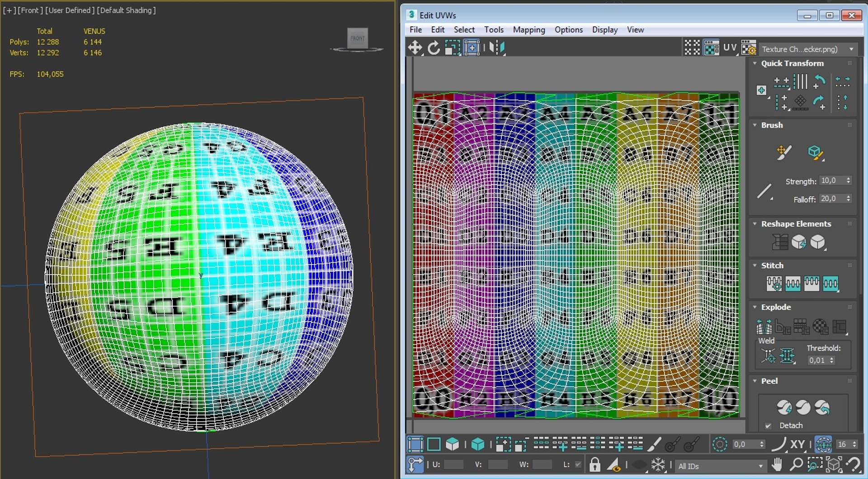Click the [+] viewport menu label
This screenshot has width=868, height=479.
(9, 10)
